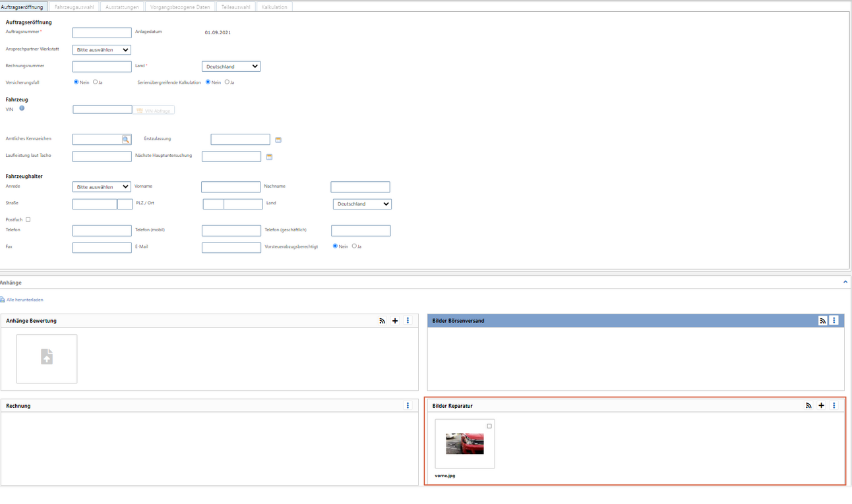The width and height of the screenshot is (852, 504).
Task: Collapse the Anhänge section
Action: pyautogui.click(x=845, y=282)
